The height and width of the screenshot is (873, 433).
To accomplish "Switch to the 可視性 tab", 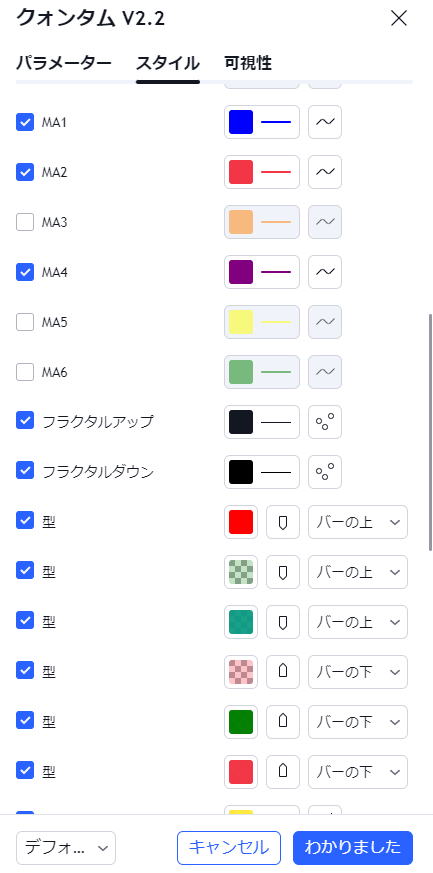I will (248, 63).
